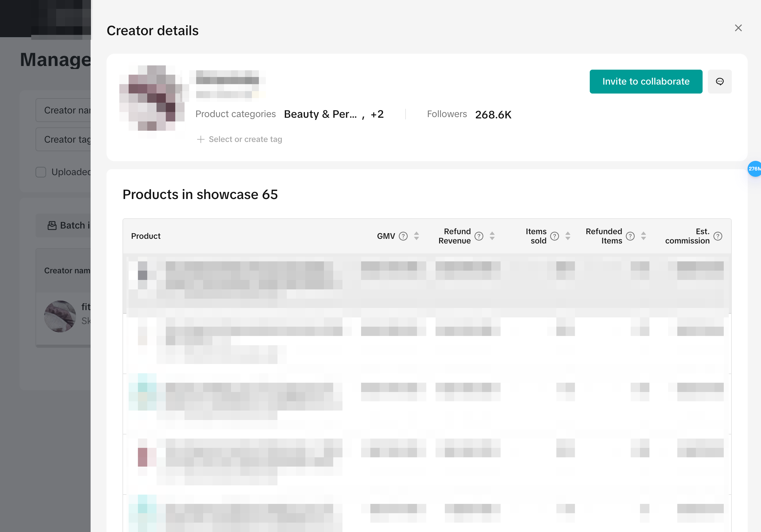Close the Creator details panel
Screen dimensions: 761x532
(x=738, y=28)
